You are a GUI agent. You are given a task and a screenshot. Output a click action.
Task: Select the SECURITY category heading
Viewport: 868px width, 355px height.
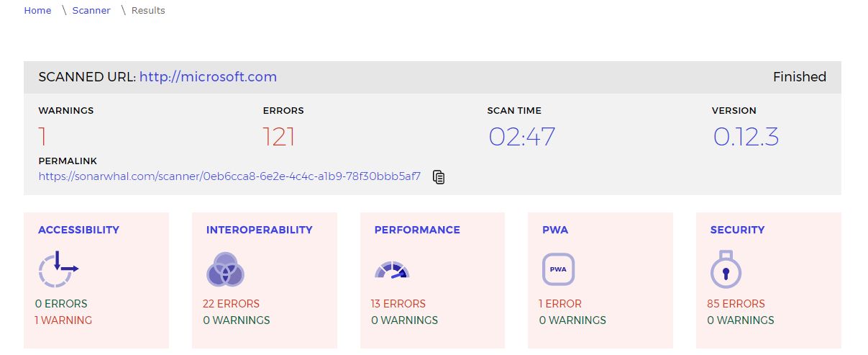[x=737, y=230]
